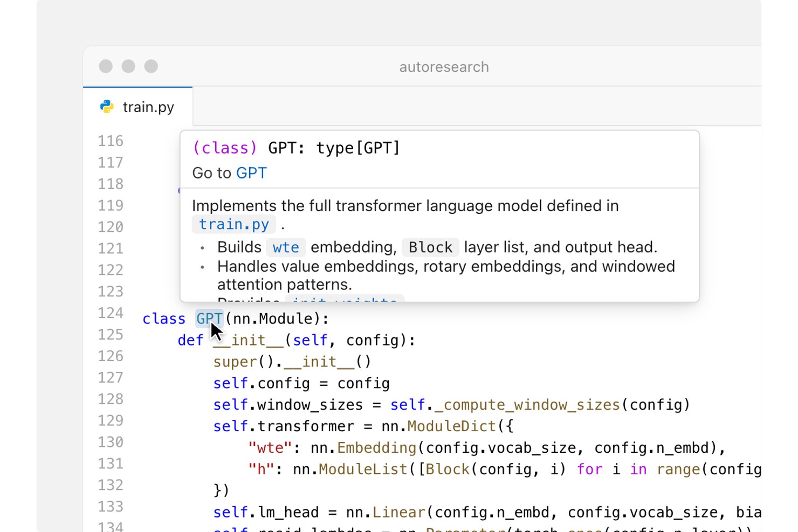Click line number 125 in the gutter
The image size is (798, 532).
pyautogui.click(x=111, y=335)
